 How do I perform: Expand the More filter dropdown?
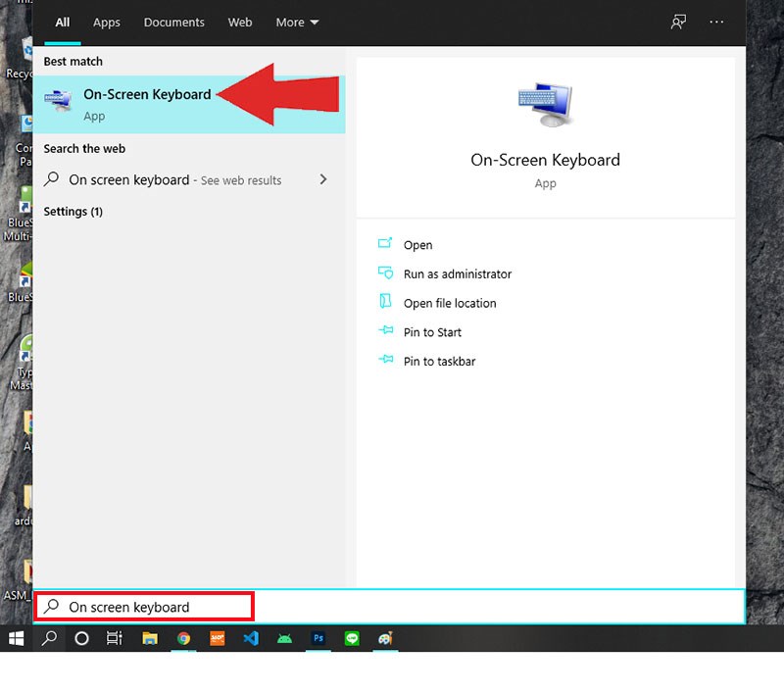297,23
